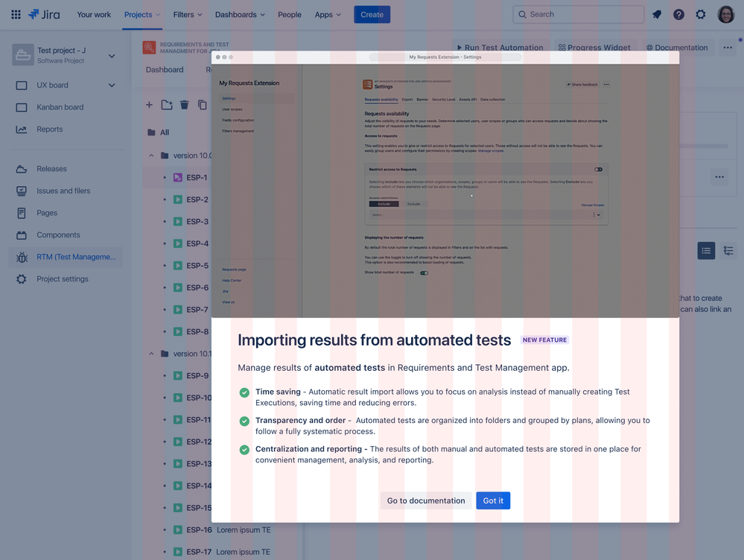The width and height of the screenshot is (744, 560).
Task: Click the new folder icon
Action: tap(167, 105)
